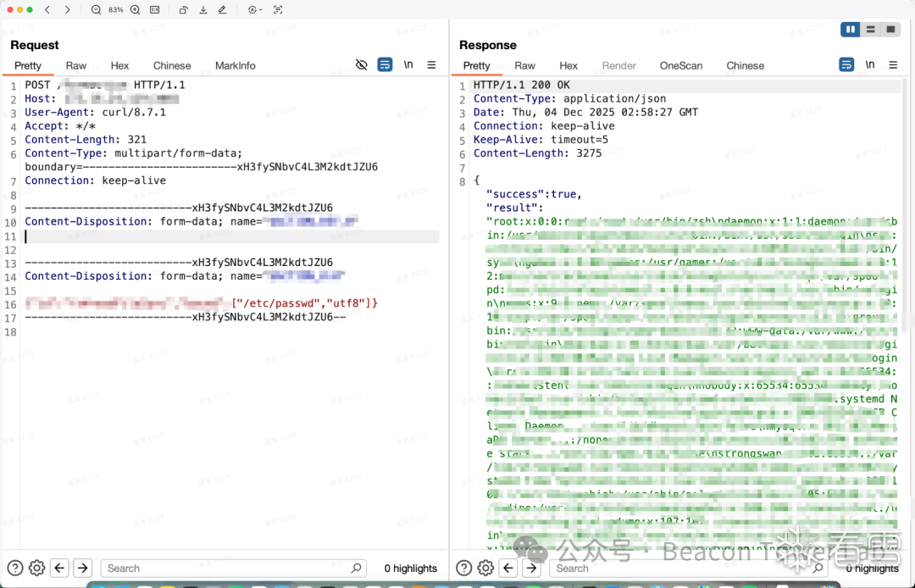
Task: Go to the next Response search match
Action: 531,568
